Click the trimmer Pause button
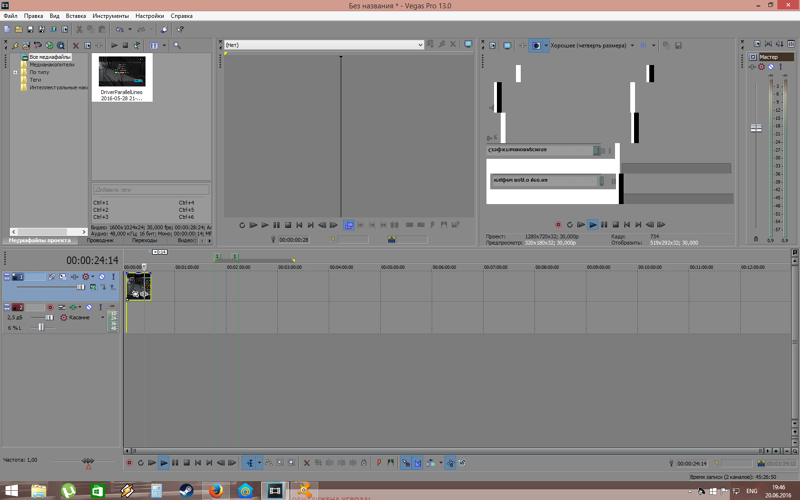This screenshot has height=500, width=800. pos(277,225)
